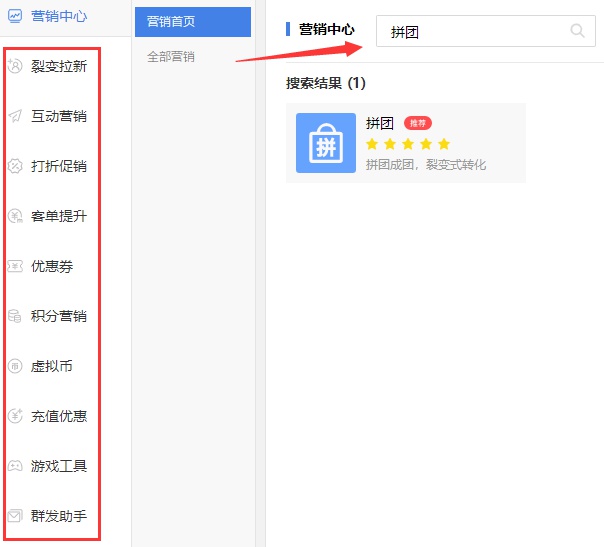Go to 优惠券 section
604x547 pixels.
coord(52,266)
